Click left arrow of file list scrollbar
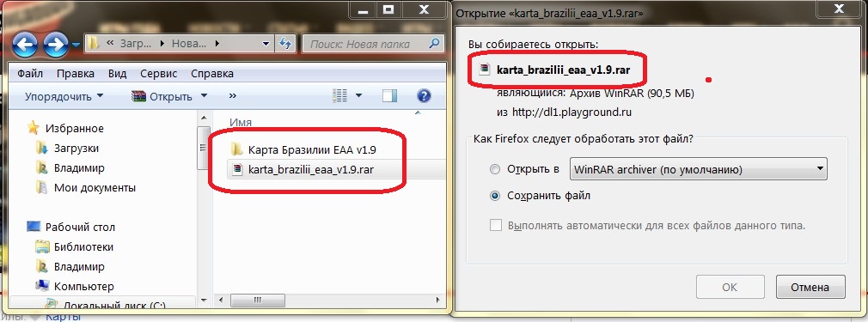This screenshot has height=322, width=868. click(x=220, y=300)
